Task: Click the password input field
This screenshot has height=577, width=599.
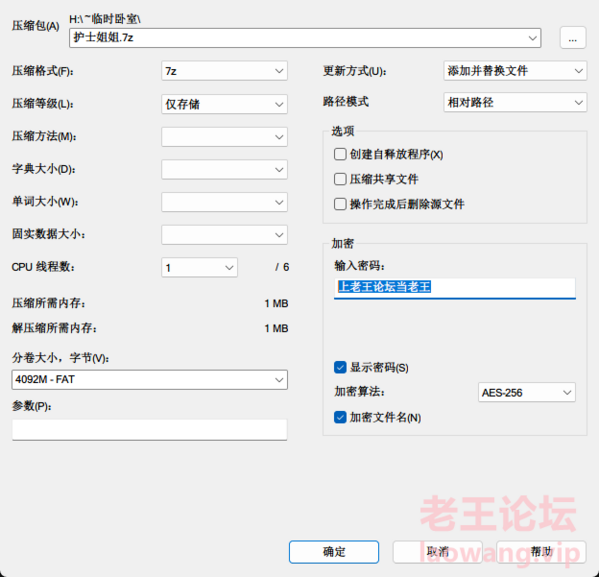Action: pyautogui.click(x=455, y=288)
